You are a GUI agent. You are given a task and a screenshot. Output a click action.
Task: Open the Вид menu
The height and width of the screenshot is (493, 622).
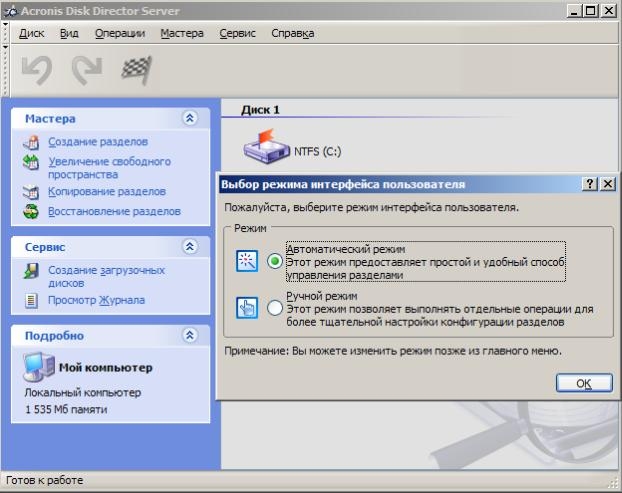click(x=69, y=33)
